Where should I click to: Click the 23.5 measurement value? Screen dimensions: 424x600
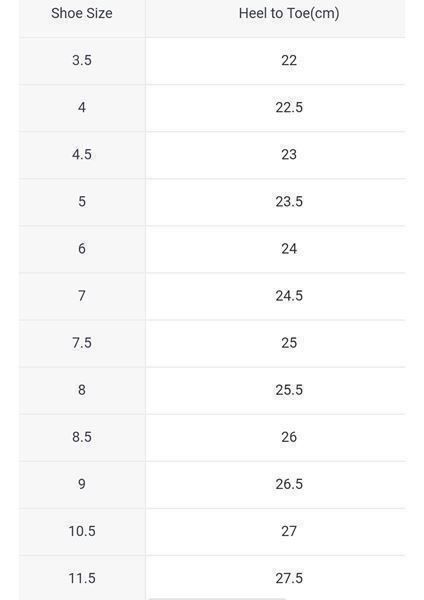[x=289, y=202]
